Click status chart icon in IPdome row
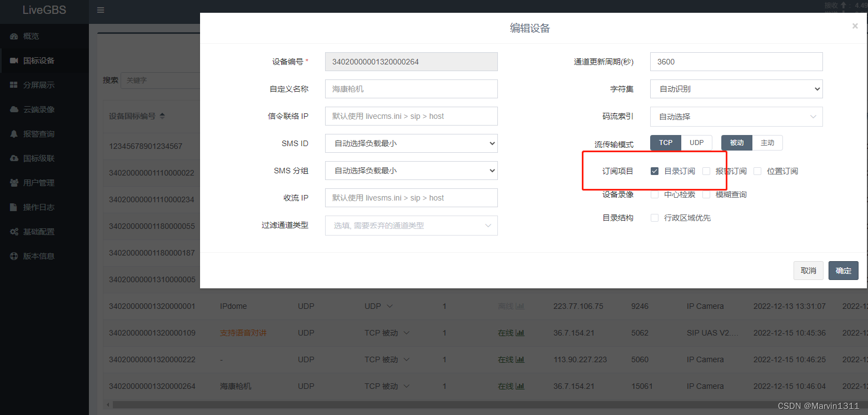 520,306
